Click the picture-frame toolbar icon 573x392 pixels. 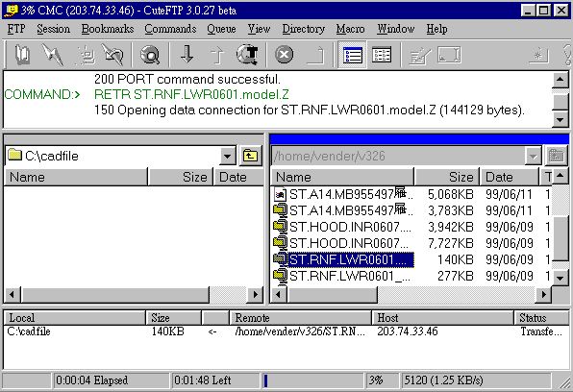click(x=450, y=55)
